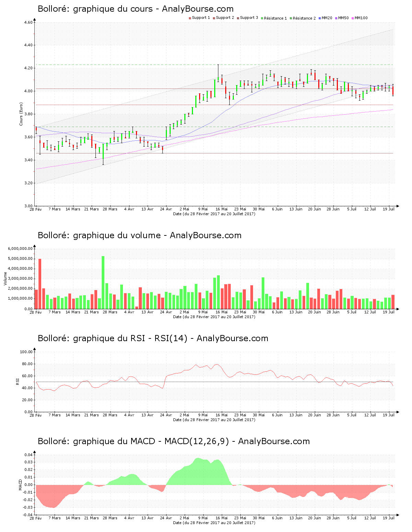Image resolution: width=412 pixels, height=532 pixels.
Task: Click the 3.40 price axis value
Action: (x=28, y=160)
